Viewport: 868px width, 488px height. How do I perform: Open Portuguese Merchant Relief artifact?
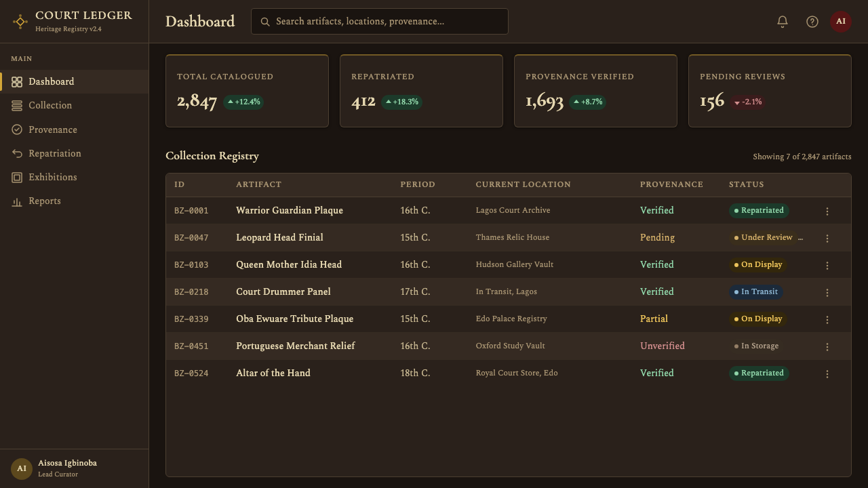[x=296, y=346]
